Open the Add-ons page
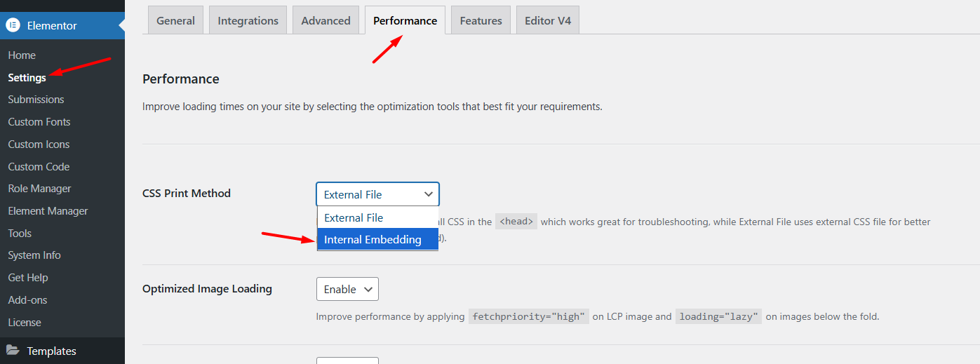 pos(27,300)
